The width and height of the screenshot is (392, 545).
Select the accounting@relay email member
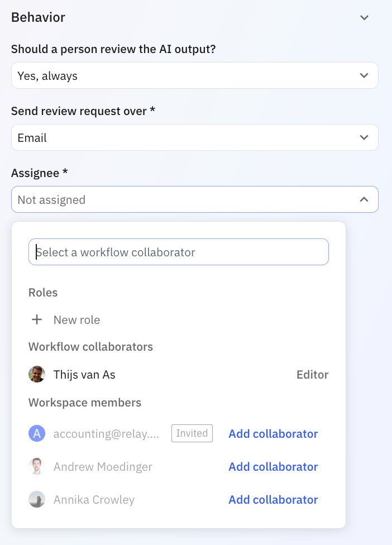point(106,434)
